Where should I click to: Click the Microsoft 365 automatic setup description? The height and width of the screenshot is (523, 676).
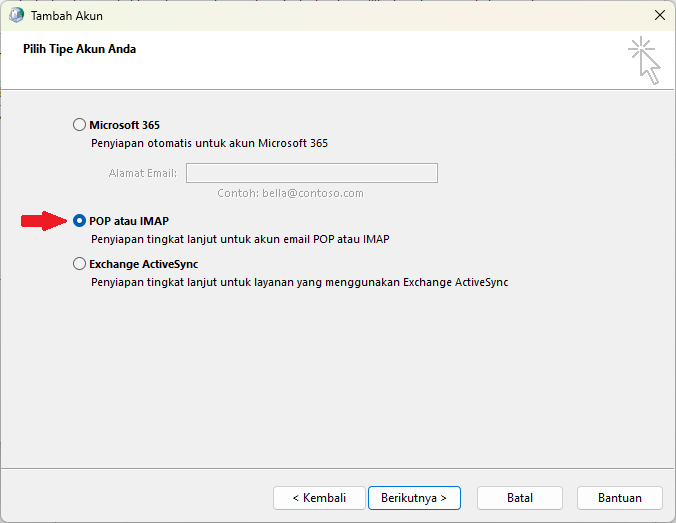click(x=209, y=144)
